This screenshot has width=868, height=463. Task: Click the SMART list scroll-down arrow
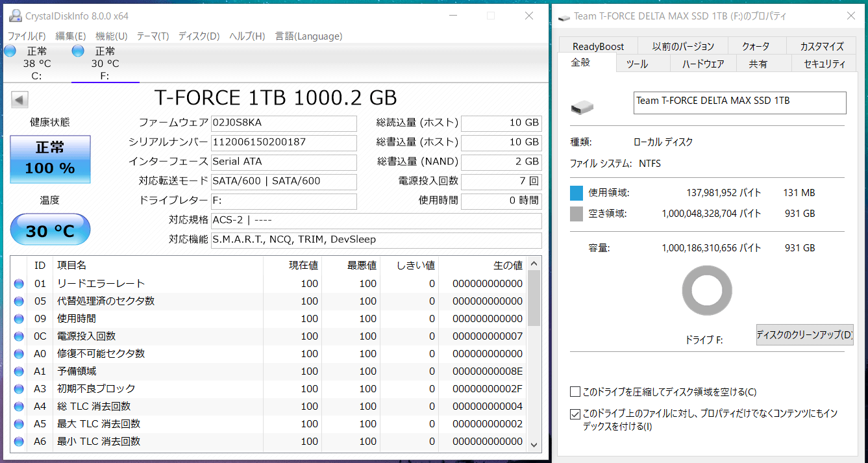point(534,444)
